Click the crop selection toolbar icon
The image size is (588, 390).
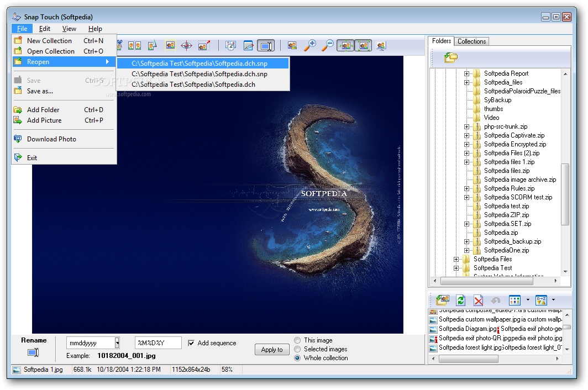pyautogui.click(x=170, y=46)
